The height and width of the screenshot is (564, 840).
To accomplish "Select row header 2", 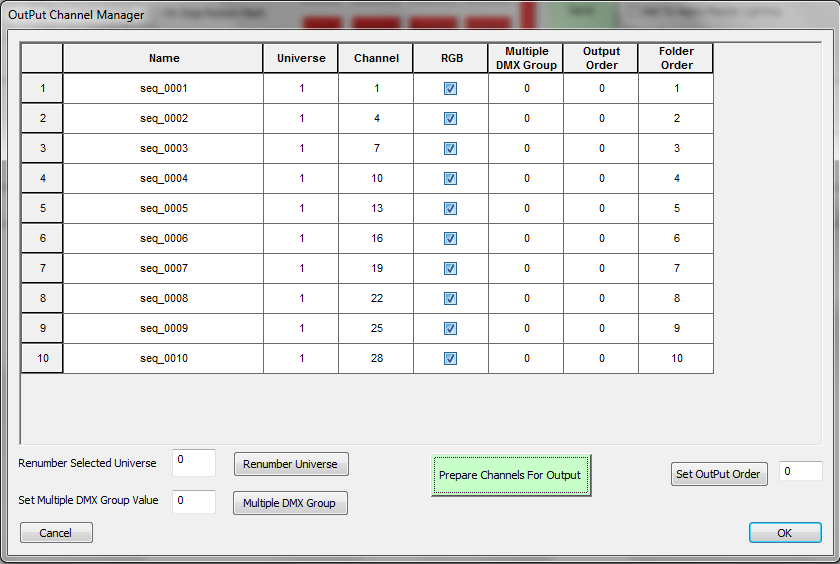I will point(42,118).
